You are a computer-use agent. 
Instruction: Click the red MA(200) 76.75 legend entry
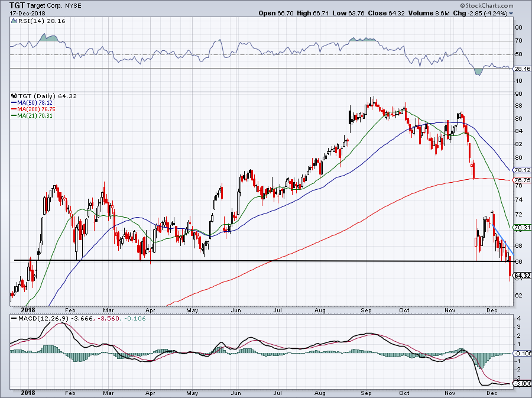(33, 109)
